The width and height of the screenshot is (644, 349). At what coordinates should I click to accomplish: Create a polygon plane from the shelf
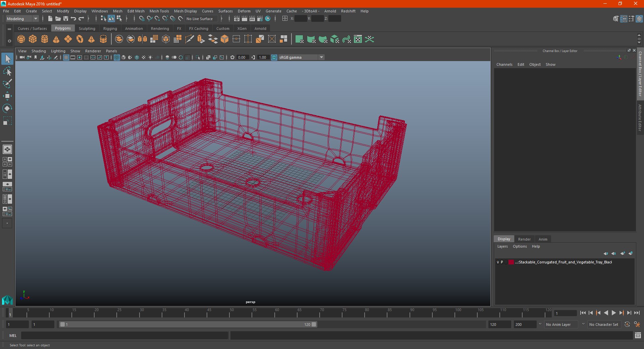[x=68, y=39]
